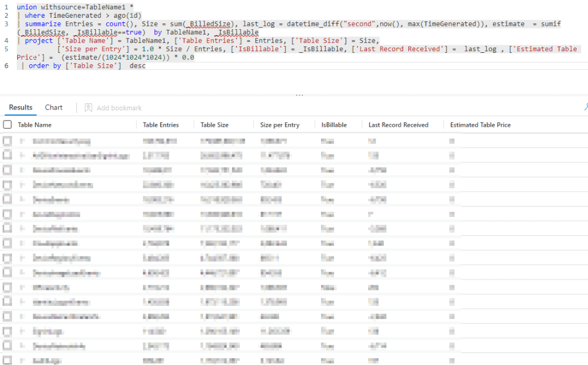Click the bookmark icon beside Add bookmark
The image size is (588, 365).
pyautogui.click(x=88, y=107)
